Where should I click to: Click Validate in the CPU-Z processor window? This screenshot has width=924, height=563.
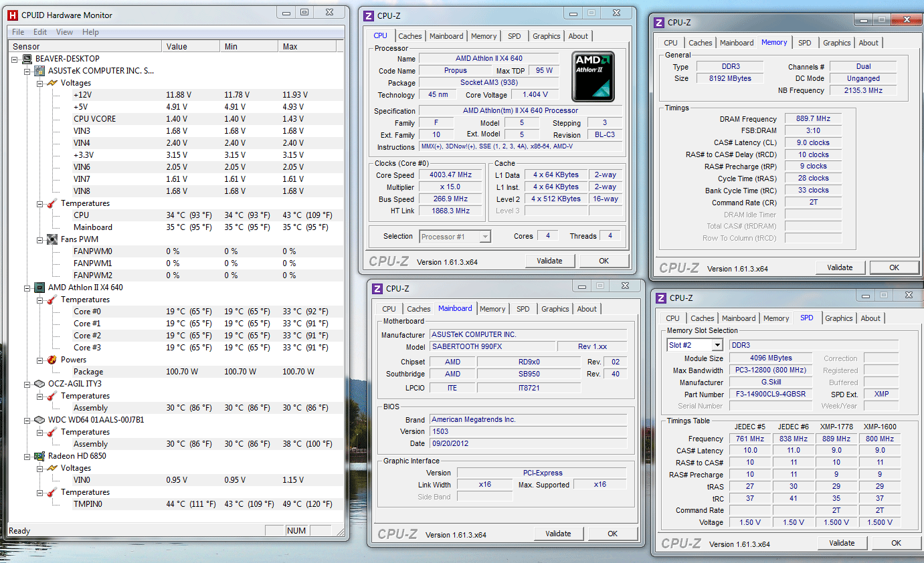[x=550, y=261]
